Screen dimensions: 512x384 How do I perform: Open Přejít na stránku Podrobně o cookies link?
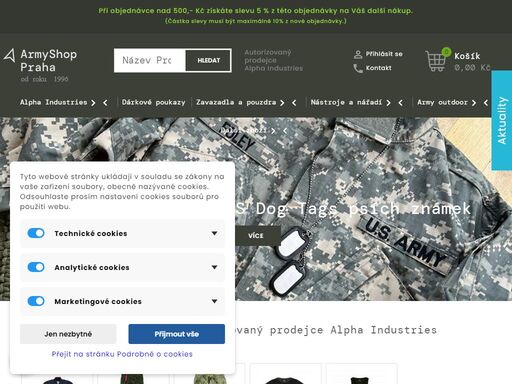[x=122, y=354]
